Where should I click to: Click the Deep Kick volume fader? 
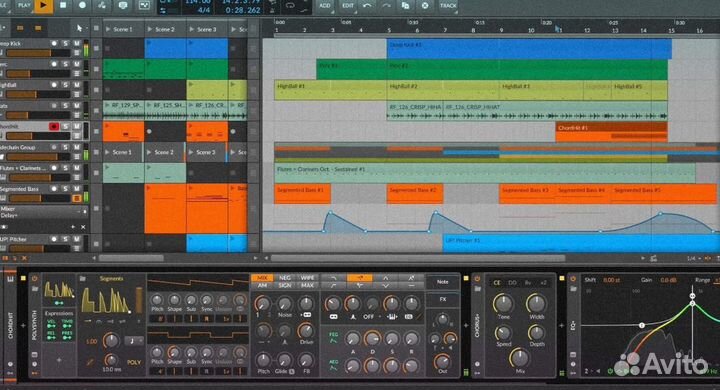click(x=37, y=53)
